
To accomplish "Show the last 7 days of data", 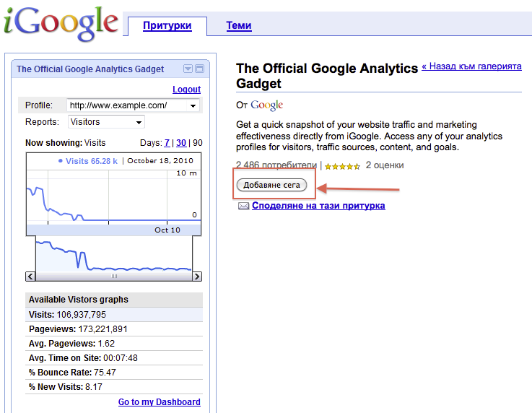I will pos(167,143).
